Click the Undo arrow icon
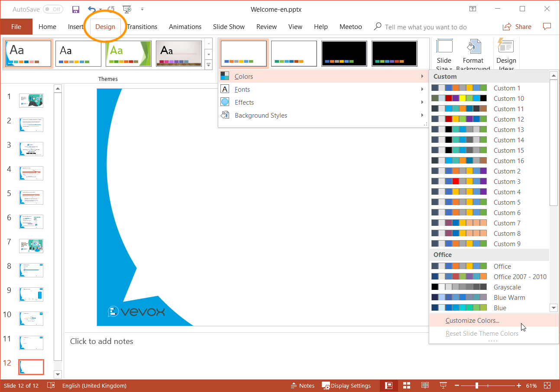 click(91, 9)
